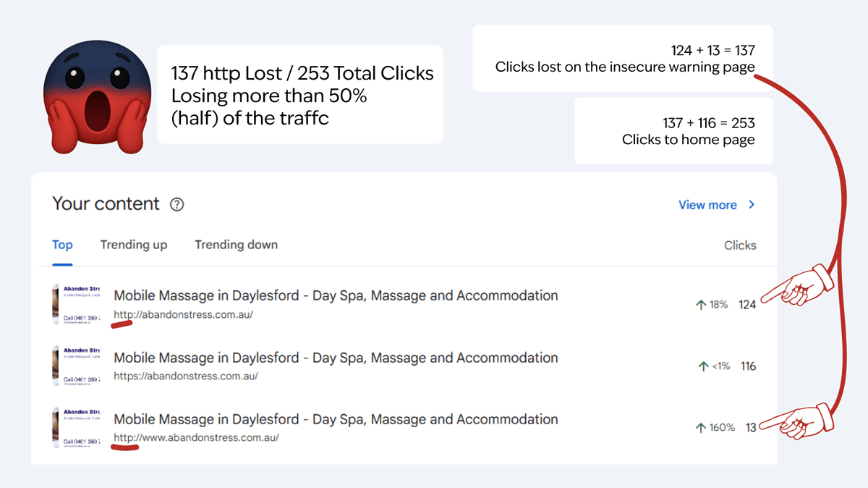Open the http://abandonstress.com.au/ URL
This screenshot has width=868, height=488.
click(x=183, y=315)
